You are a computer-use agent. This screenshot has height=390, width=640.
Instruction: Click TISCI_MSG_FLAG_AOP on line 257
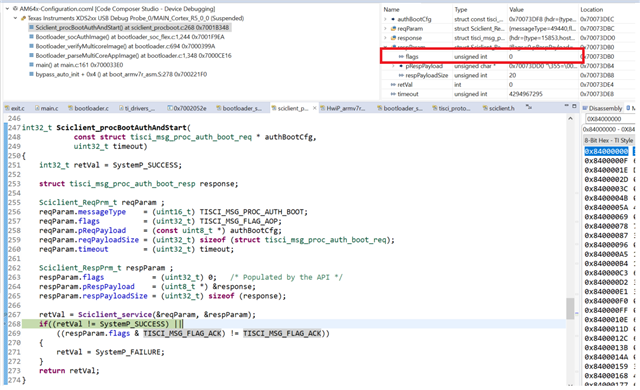240,222
